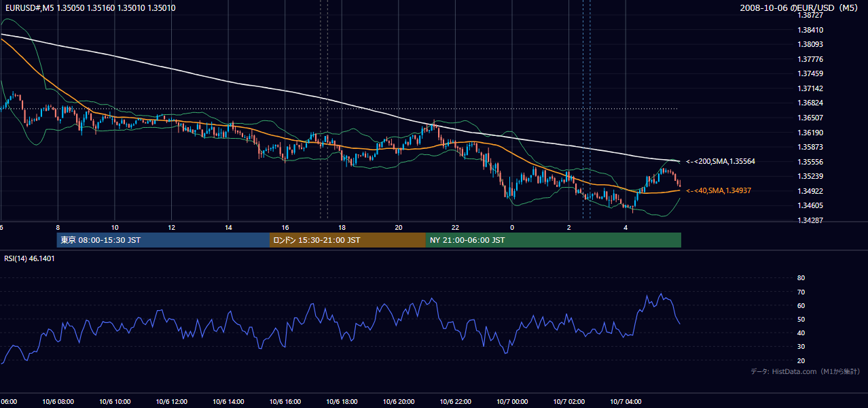Click price axis value 1.34605
This screenshot has width=868, height=408.
click(811, 205)
